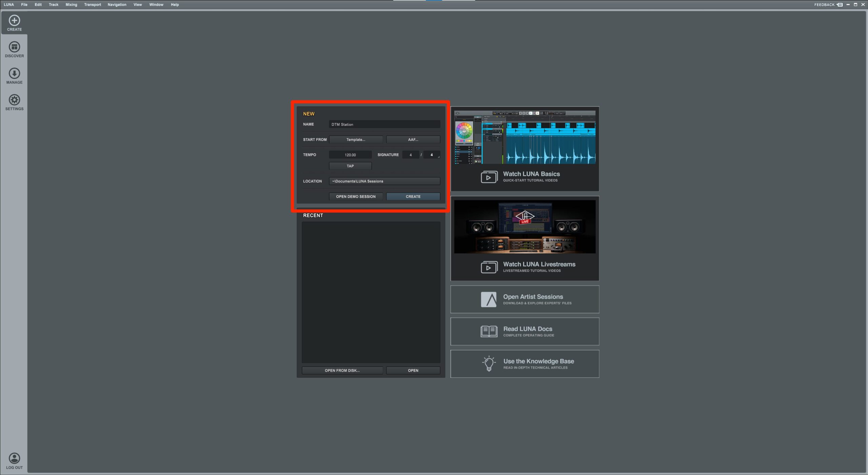The width and height of the screenshot is (868, 475).
Task: Open the Window menu
Action: 156,5
